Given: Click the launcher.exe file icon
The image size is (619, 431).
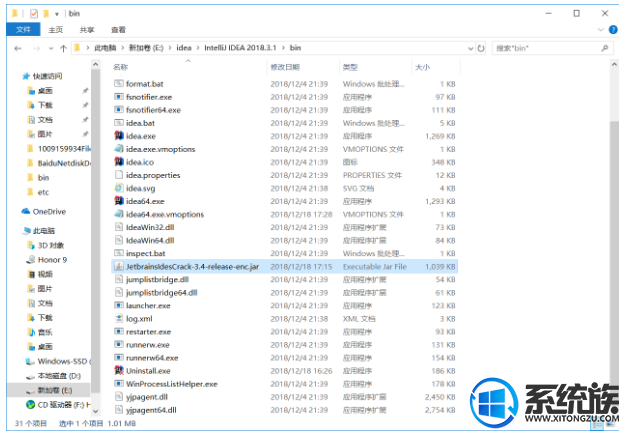Looking at the screenshot, I should [119, 305].
